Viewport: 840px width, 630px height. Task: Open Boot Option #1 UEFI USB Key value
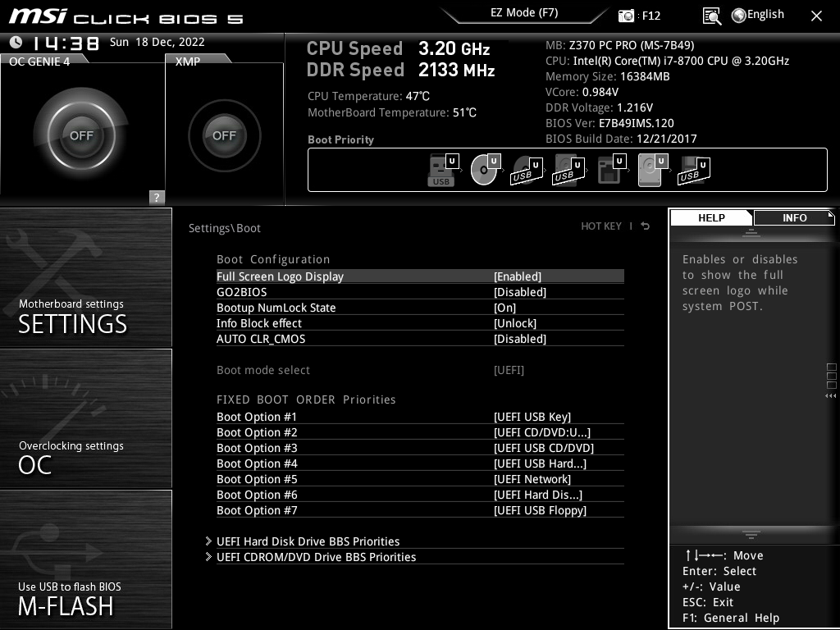[532, 417]
